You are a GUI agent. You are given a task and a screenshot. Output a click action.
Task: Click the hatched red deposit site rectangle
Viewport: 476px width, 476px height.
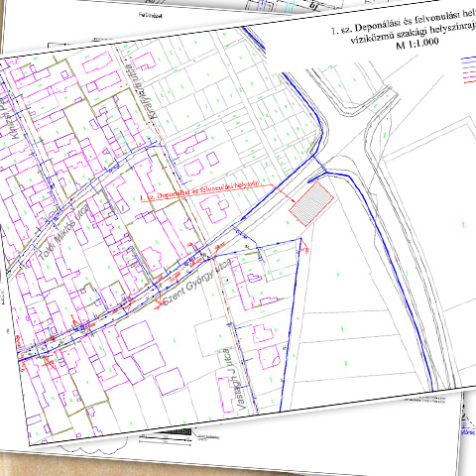[x=311, y=204]
